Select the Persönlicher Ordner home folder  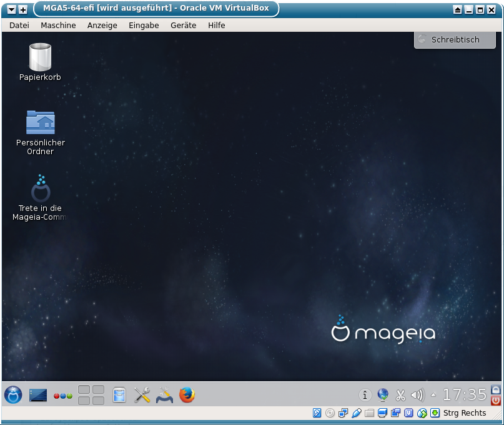click(41, 133)
